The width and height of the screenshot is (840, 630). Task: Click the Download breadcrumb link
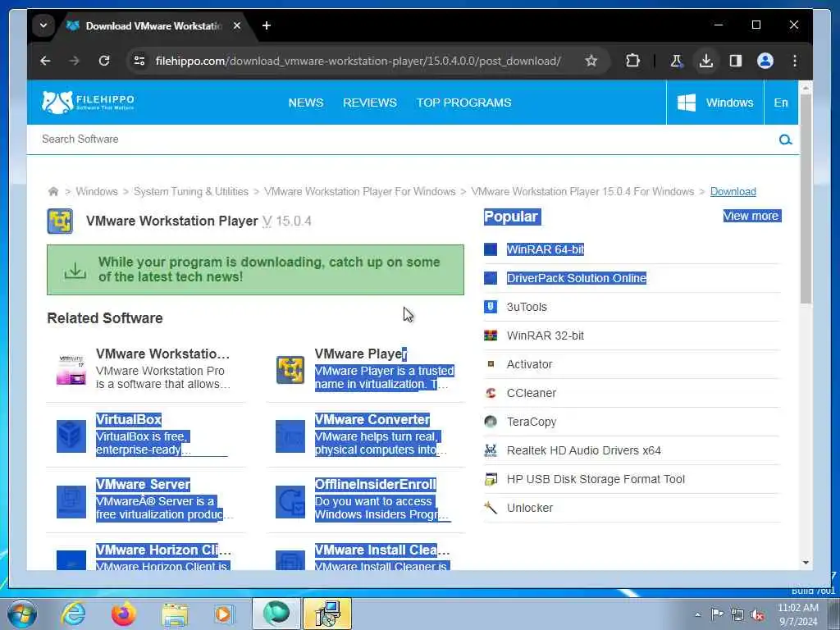tap(733, 191)
